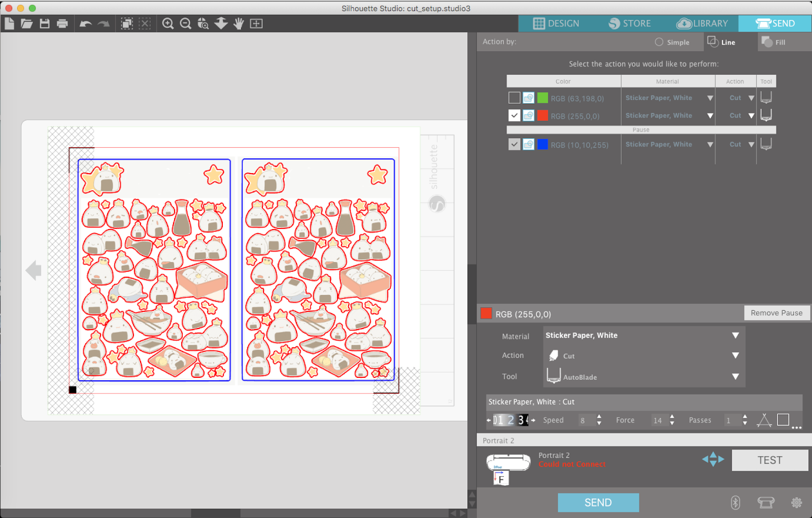Open the STORE tab
Viewport: 812px width, 518px height.
pos(629,23)
